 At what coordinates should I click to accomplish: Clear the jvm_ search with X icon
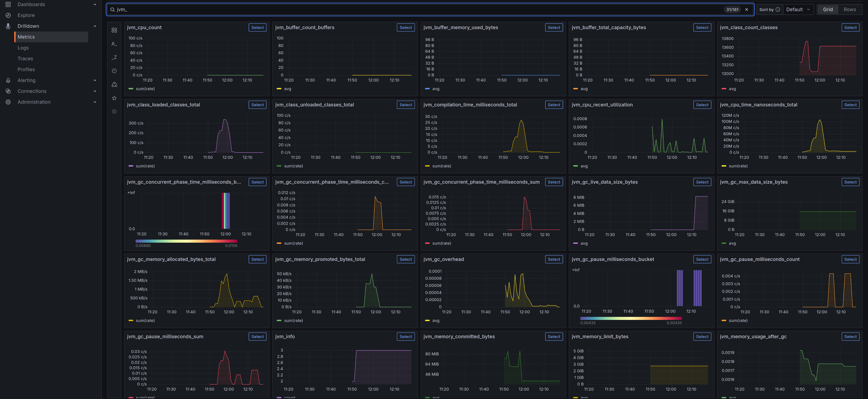(x=747, y=9)
